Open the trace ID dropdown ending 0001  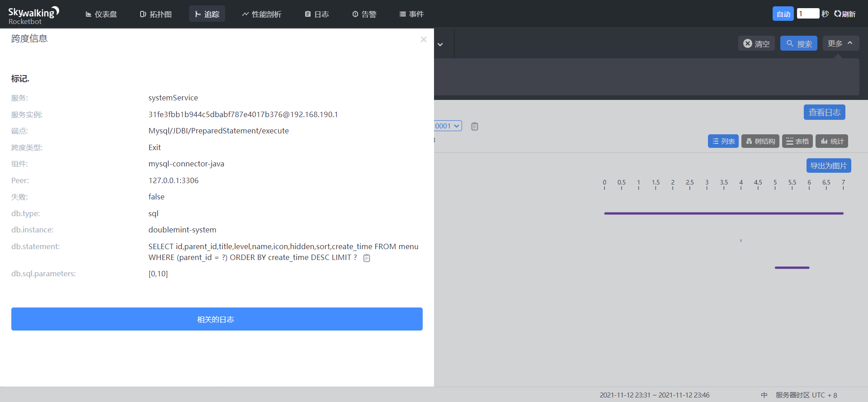(x=448, y=126)
